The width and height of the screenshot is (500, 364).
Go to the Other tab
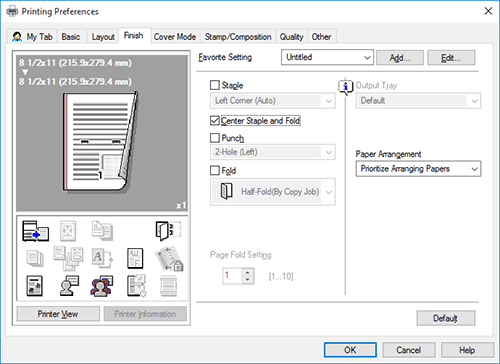(x=321, y=37)
